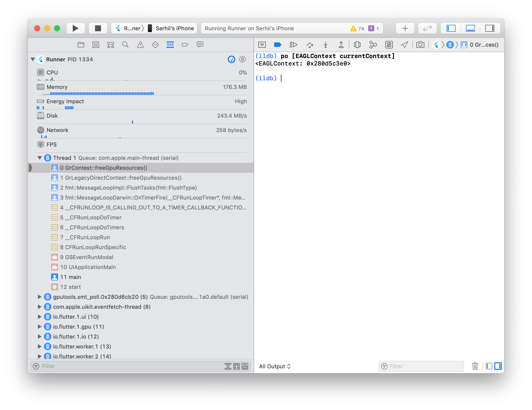Open the Report navigator speech bubble icon

tap(200, 45)
